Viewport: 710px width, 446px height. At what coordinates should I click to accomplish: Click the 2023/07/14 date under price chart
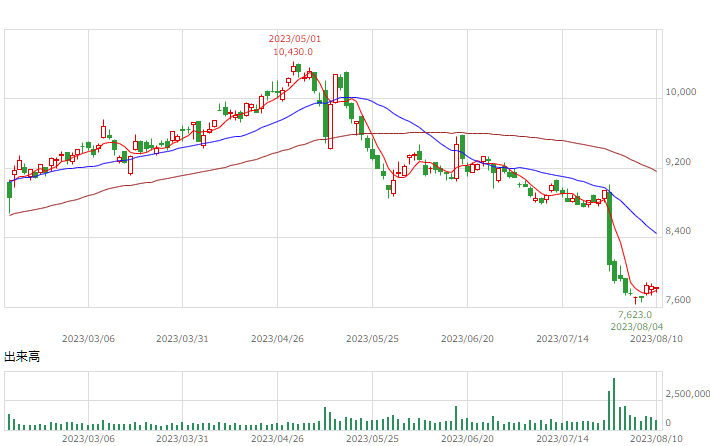[562, 339]
